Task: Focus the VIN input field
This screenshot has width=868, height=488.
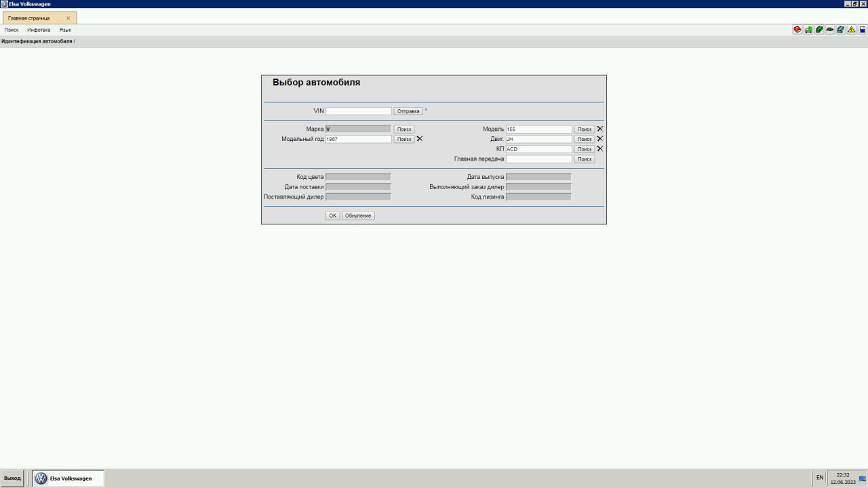Action: click(359, 111)
